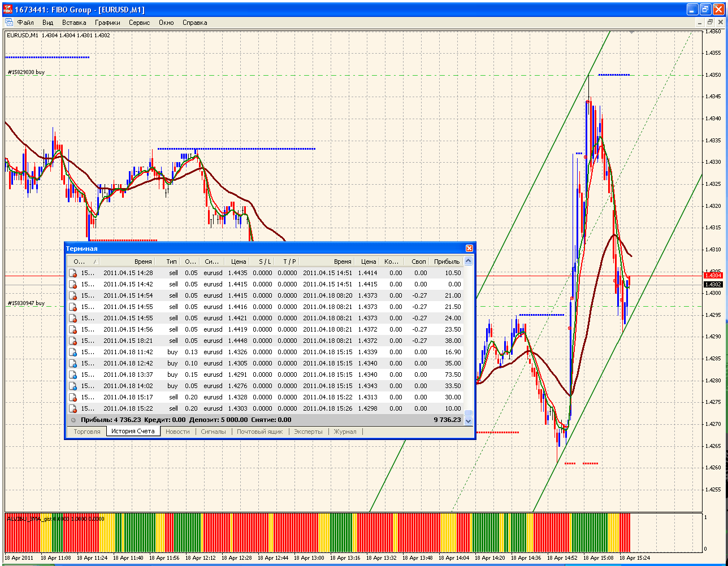Open the Окно menu
Viewport: 728px width, 566px height.
pyautogui.click(x=166, y=23)
